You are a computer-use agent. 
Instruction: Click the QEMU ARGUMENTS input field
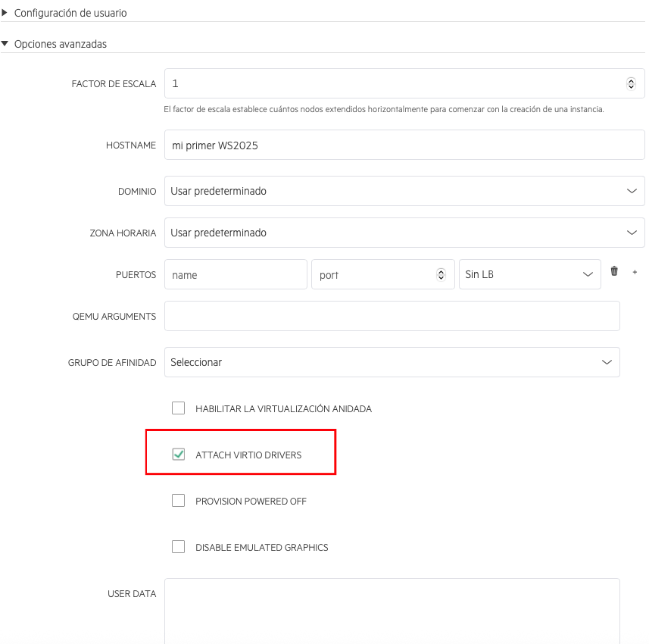click(392, 316)
